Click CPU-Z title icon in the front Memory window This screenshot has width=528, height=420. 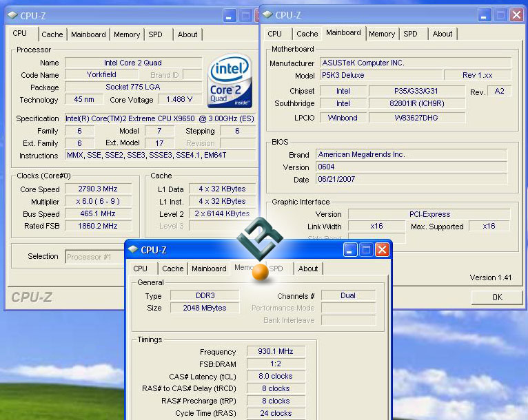132,249
